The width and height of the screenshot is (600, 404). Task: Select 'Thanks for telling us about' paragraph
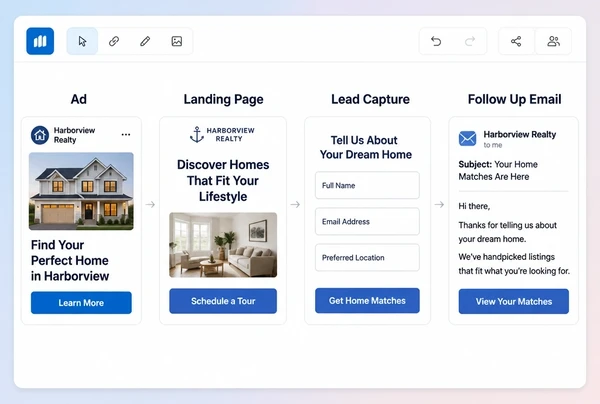click(x=507, y=232)
